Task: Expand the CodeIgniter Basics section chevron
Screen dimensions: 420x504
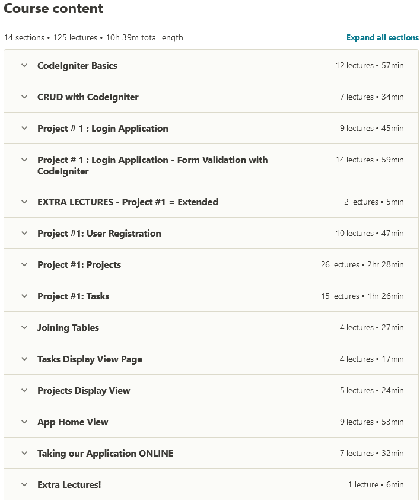Action: pos(24,65)
